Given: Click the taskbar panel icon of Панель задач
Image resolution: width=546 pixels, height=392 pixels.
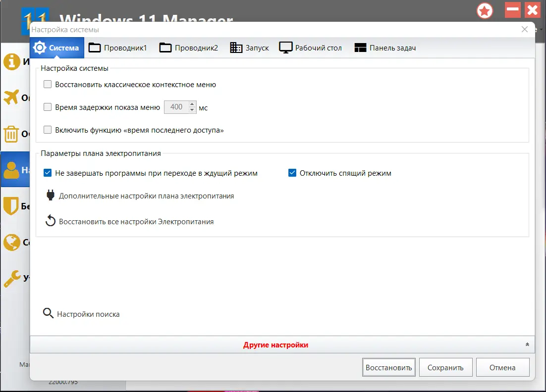Looking at the screenshot, I should pyautogui.click(x=360, y=48).
